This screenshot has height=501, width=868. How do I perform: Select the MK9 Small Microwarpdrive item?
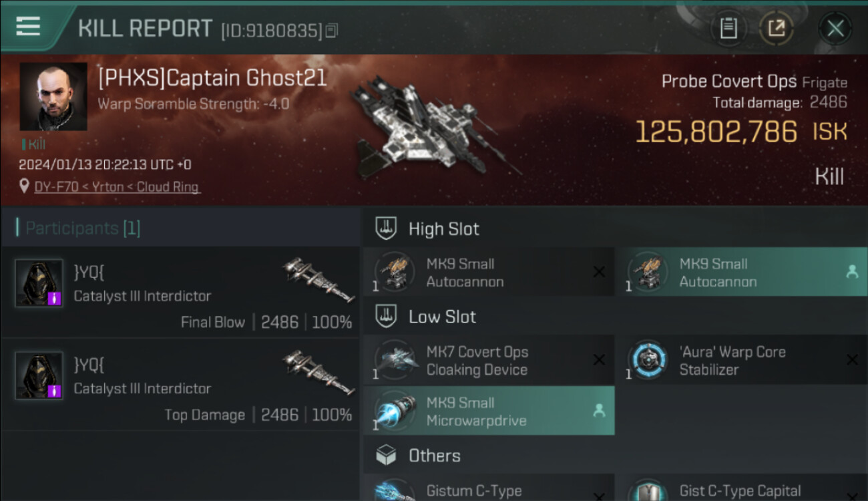point(488,411)
